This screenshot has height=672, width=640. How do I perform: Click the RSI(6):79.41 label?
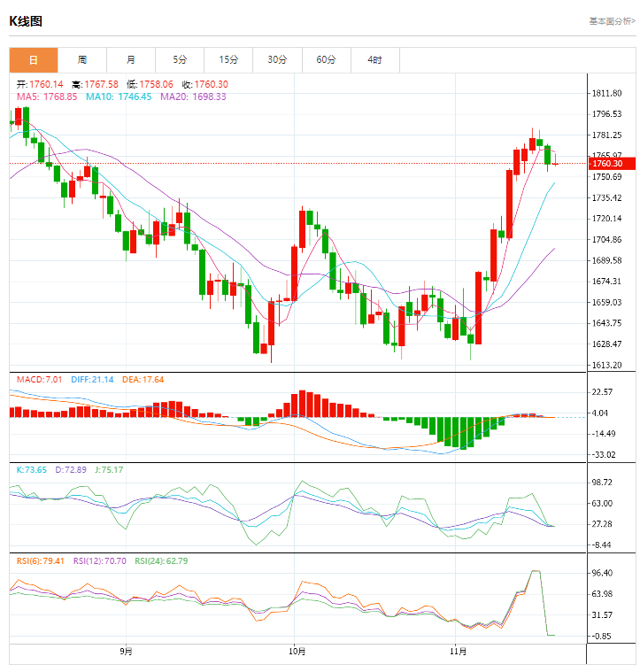40,561
